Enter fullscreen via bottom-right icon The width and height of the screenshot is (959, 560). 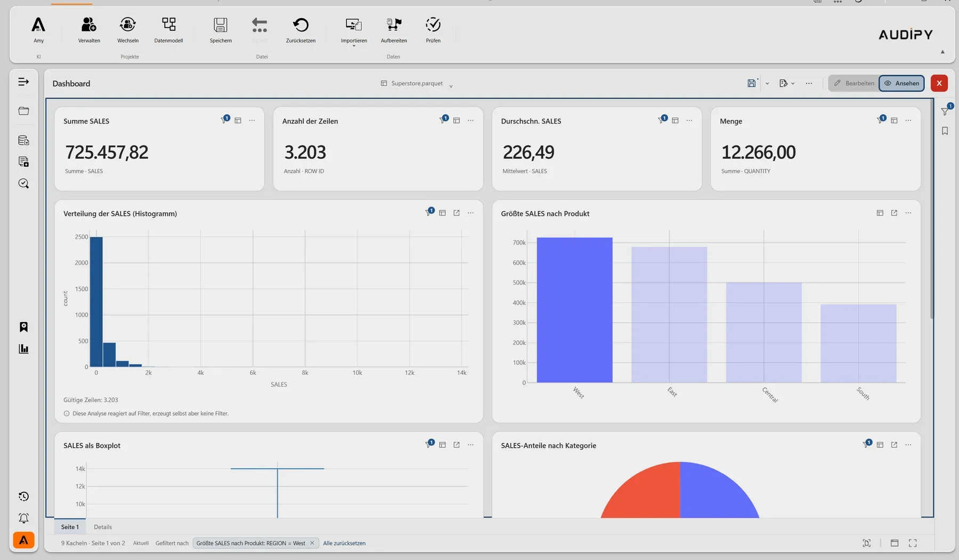coord(913,543)
